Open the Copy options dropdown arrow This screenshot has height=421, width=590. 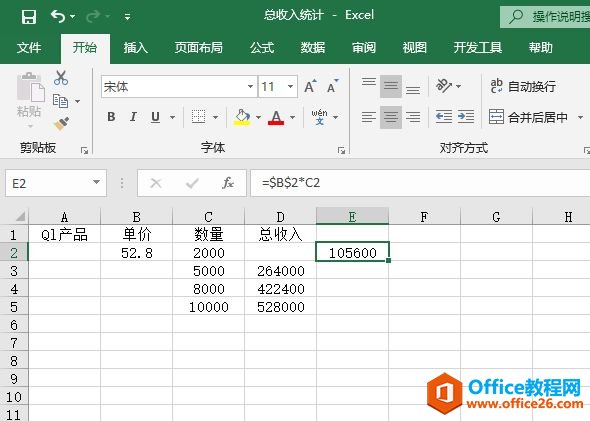(x=77, y=101)
